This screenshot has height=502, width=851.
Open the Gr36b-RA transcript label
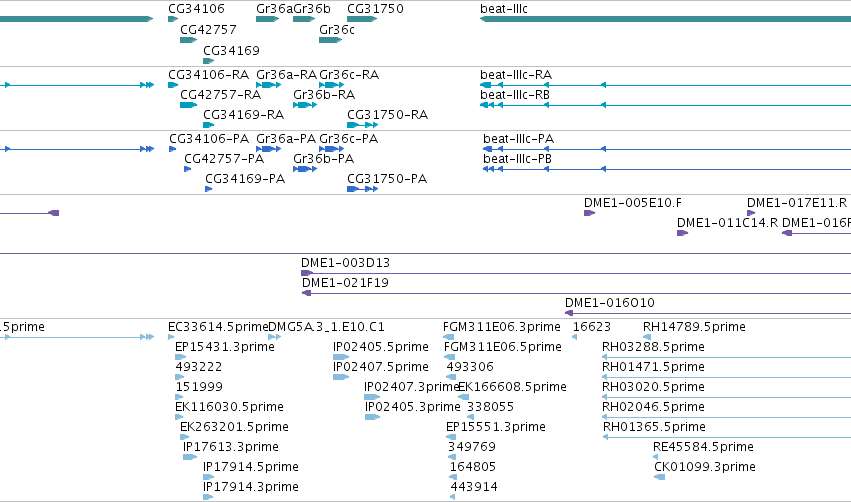pyautogui.click(x=324, y=94)
